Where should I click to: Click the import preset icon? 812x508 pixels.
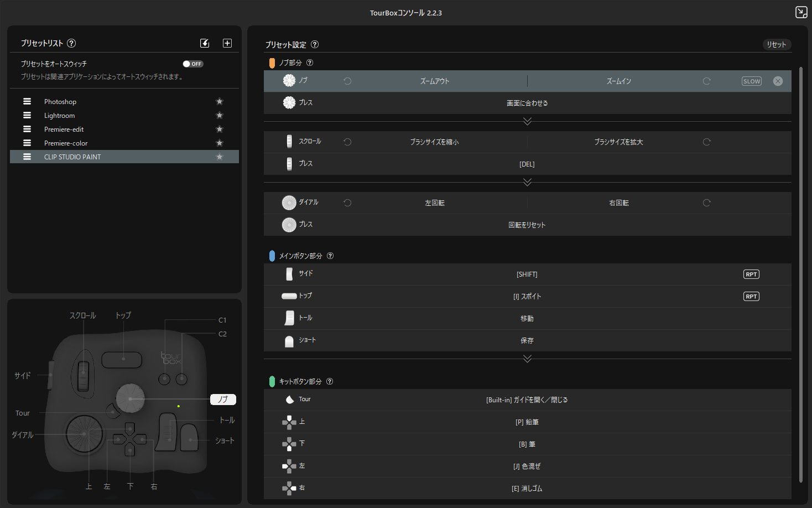pos(205,43)
